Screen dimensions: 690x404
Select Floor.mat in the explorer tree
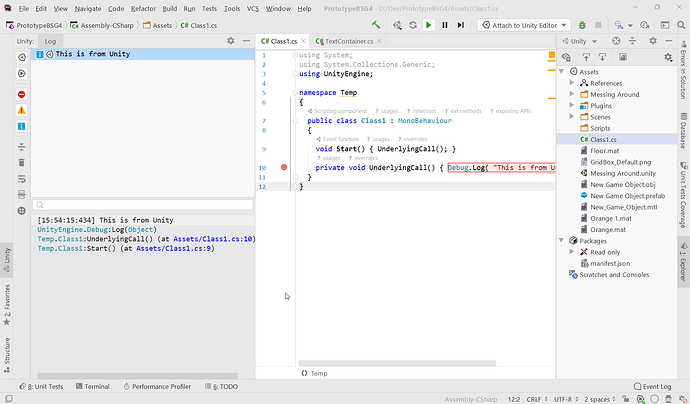602,150
